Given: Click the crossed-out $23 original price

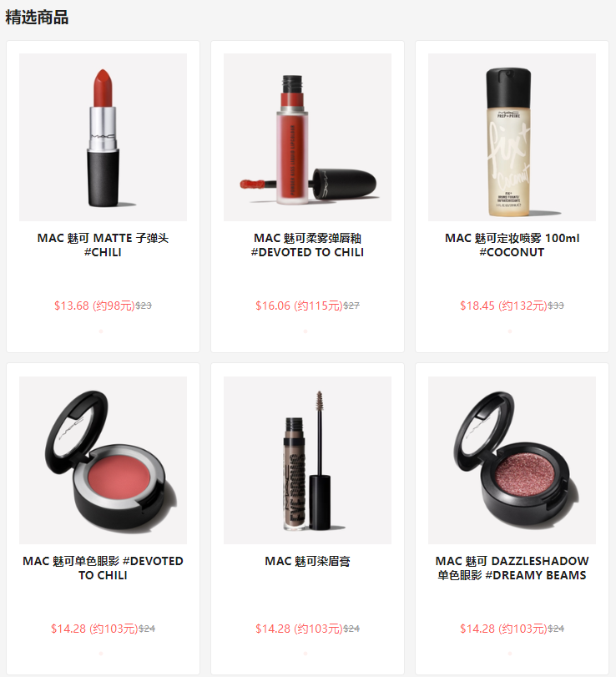Looking at the screenshot, I should pos(144,306).
